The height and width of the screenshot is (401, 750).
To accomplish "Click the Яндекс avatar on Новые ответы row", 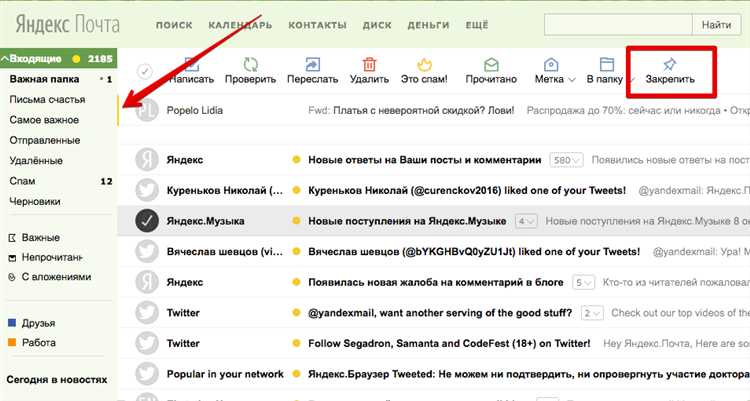I will (x=147, y=160).
